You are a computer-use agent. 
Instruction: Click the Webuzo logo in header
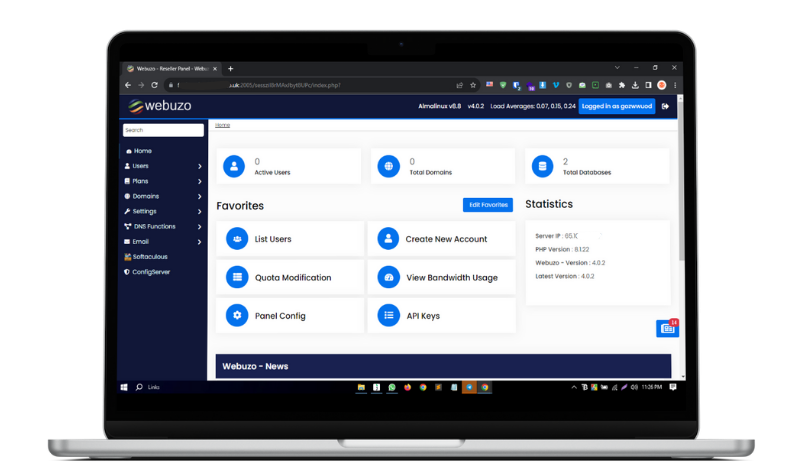coord(160,106)
